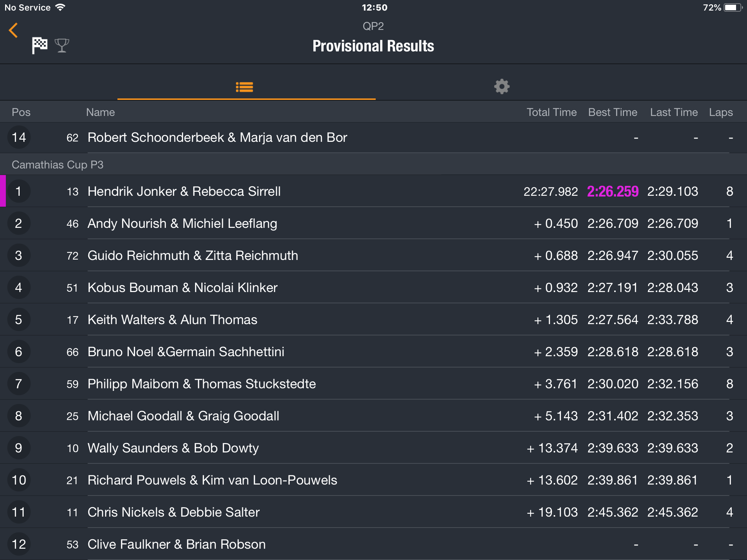Open the trophy standings icon

tap(62, 46)
